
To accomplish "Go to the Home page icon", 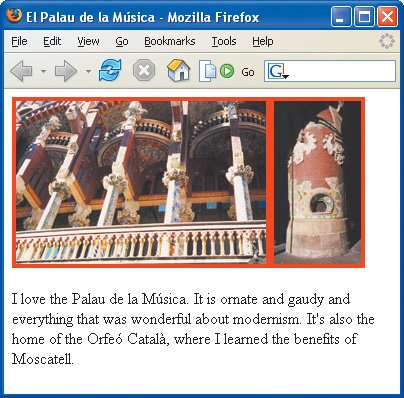I will 179,70.
